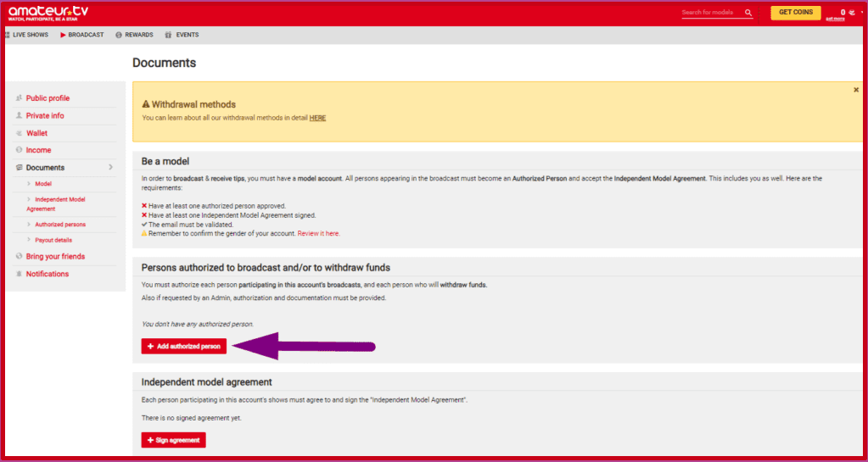The image size is (868, 462).
Task: Collapse the Documents section chevron
Action: (x=111, y=168)
